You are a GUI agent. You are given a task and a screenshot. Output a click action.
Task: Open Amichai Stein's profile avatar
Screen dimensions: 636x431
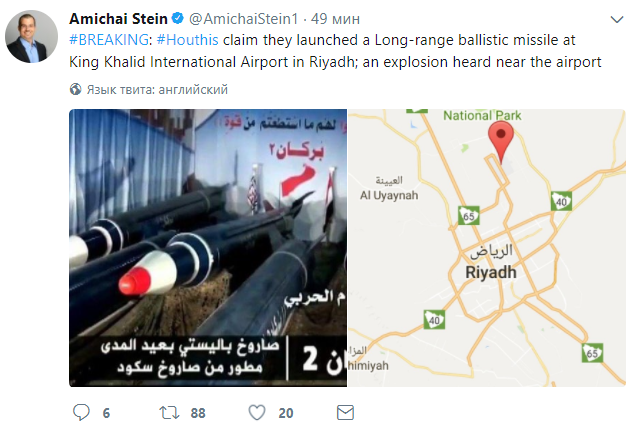tap(33, 38)
